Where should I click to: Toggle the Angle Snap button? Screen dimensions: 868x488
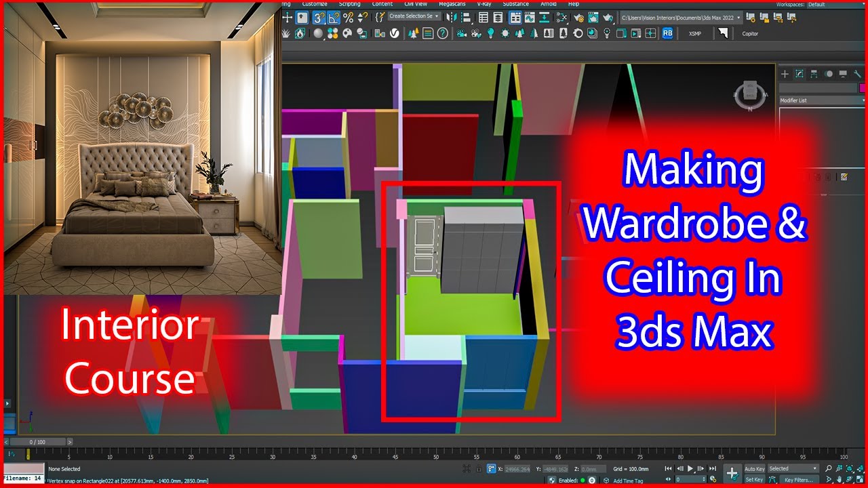click(x=333, y=17)
